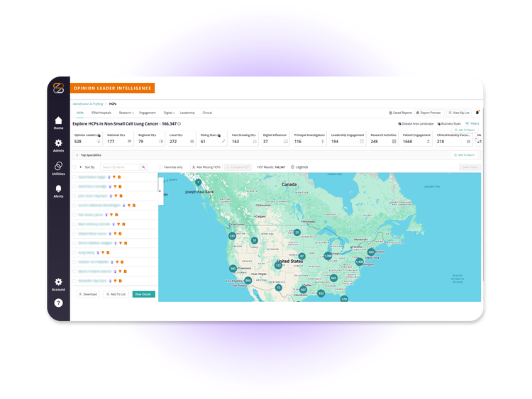Open the Research tab dropdown
The height and width of the screenshot is (399, 532).
(126, 113)
